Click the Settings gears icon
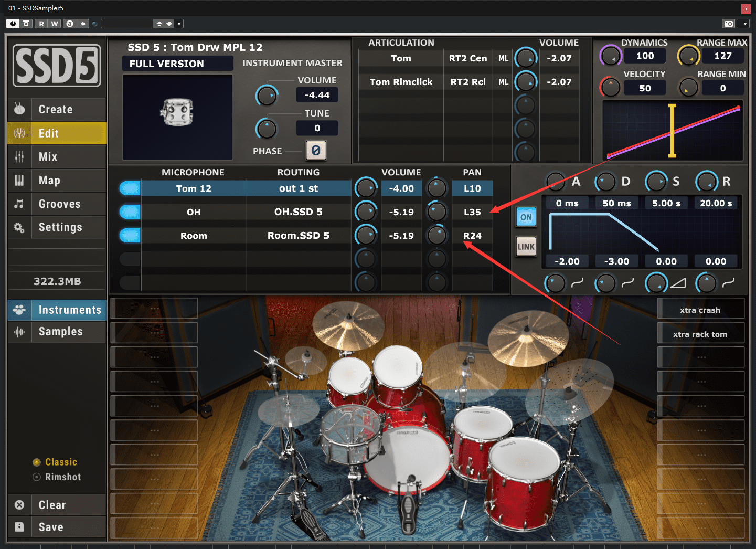The width and height of the screenshot is (756, 549). (19, 227)
